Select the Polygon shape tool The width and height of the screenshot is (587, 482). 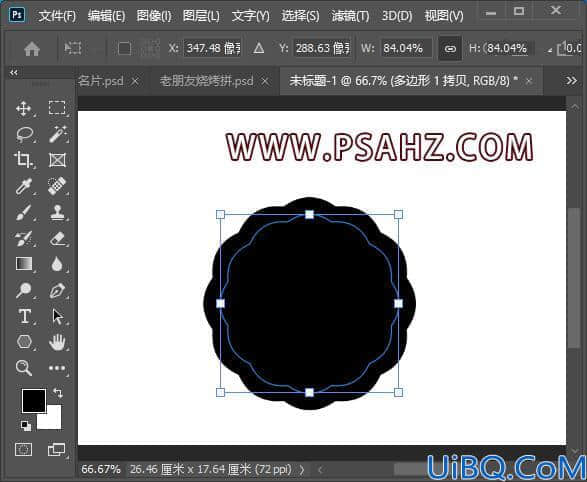[x=24, y=342]
